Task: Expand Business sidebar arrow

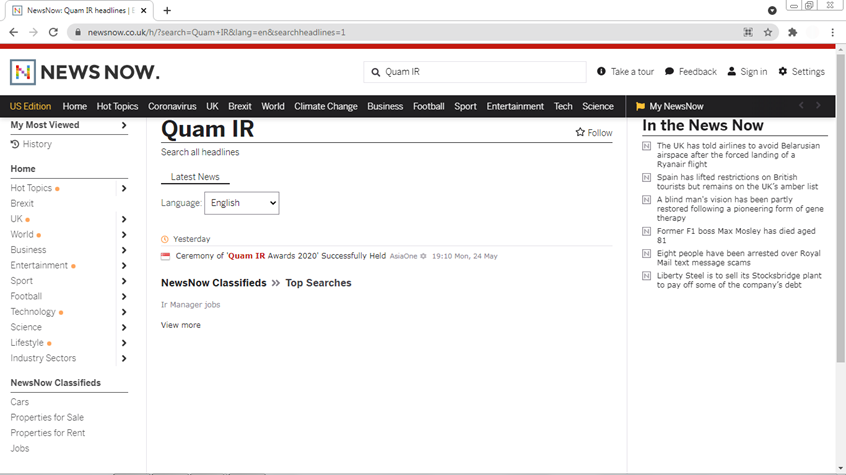Action: [124, 250]
